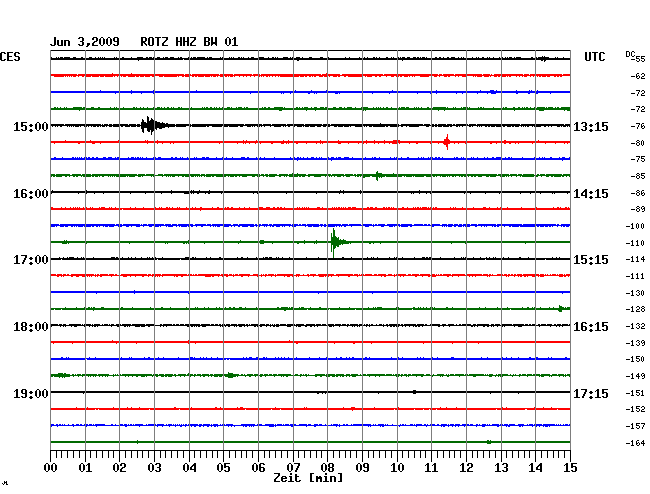Click the large black seismic event on 15:00 trace
The height and width of the screenshot is (494, 650).
tap(154, 125)
